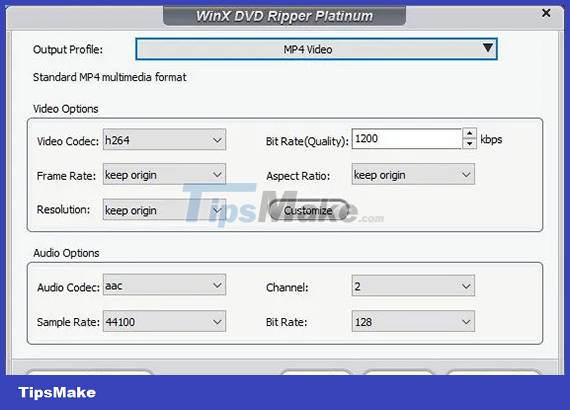The height and width of the screenshot is (410, 570).
Task: Increase video bit rate with up arrow
Action: pos(470,134)
